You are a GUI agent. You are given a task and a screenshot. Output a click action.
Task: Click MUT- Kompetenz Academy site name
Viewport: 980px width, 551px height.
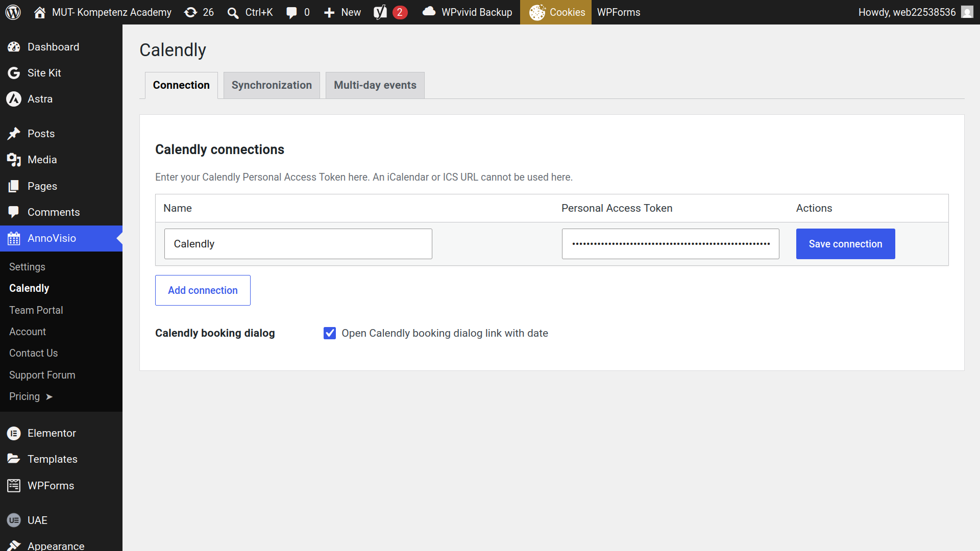112,12
